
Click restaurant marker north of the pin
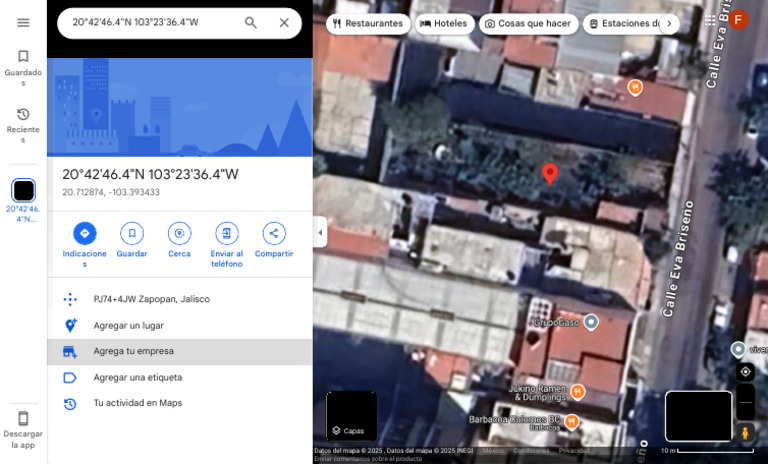point(635,88)
